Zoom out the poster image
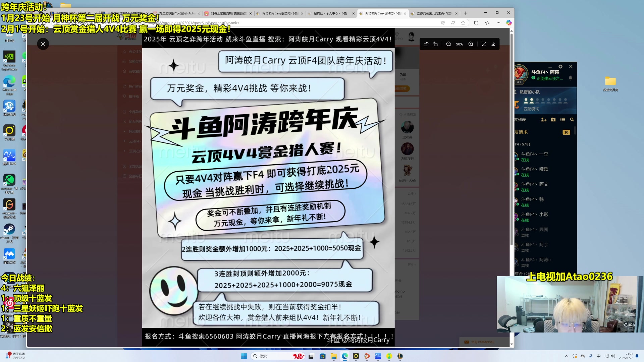Viewport: 644px width, 362px height. [x=448, y=44]
